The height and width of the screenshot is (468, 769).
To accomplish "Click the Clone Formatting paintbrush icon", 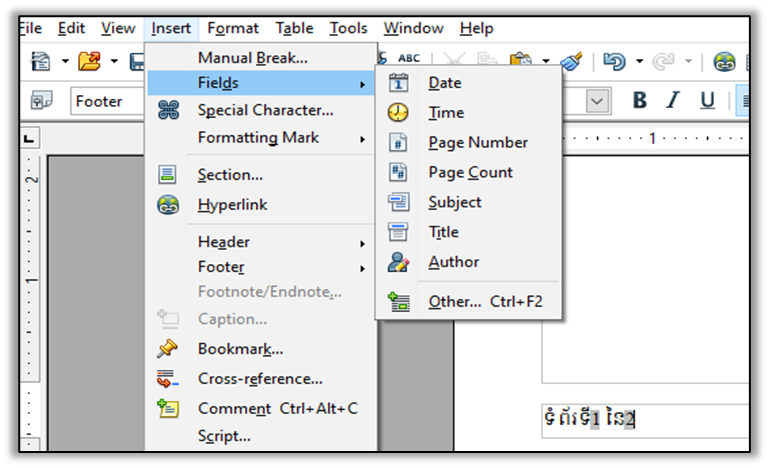I will [571, 62].
